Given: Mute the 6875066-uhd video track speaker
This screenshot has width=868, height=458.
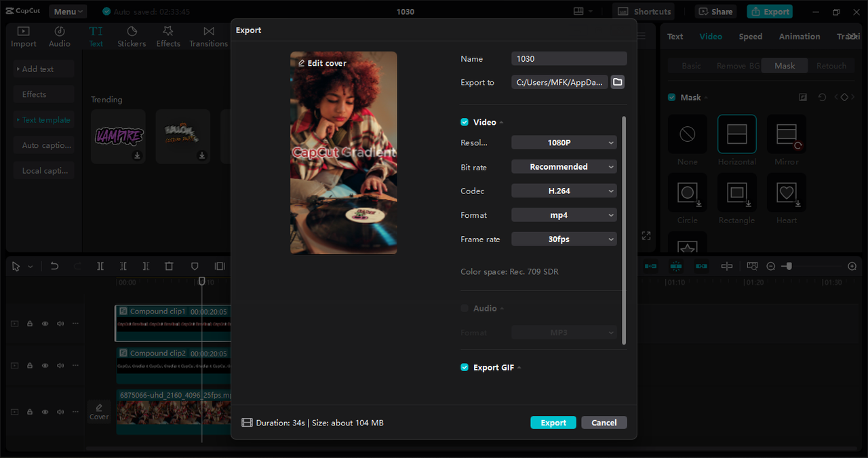Looking at the screenshot, I should click(x=60, y=412).
